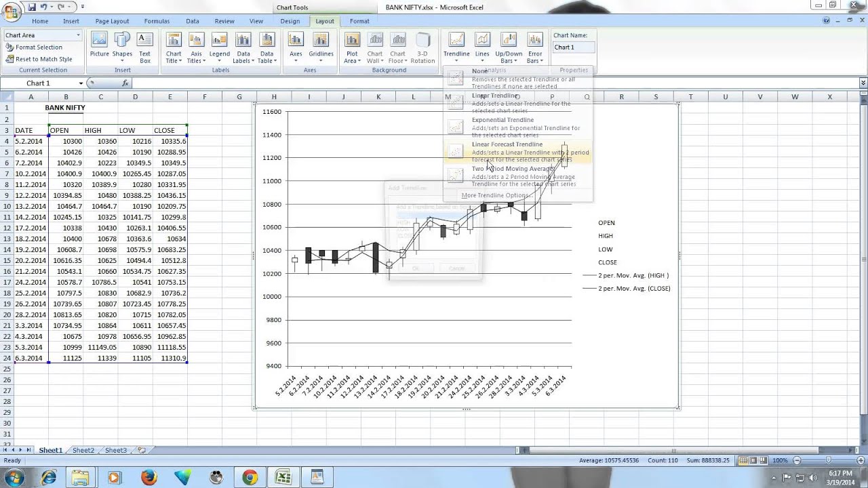Open Plot Area options

coord(352,47)
